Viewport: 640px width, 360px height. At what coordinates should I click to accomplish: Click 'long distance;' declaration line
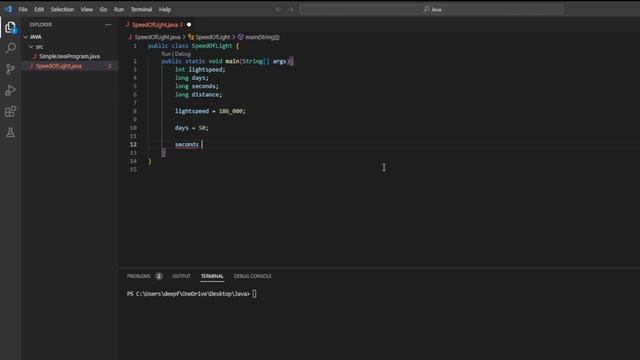tap(198, 95)
